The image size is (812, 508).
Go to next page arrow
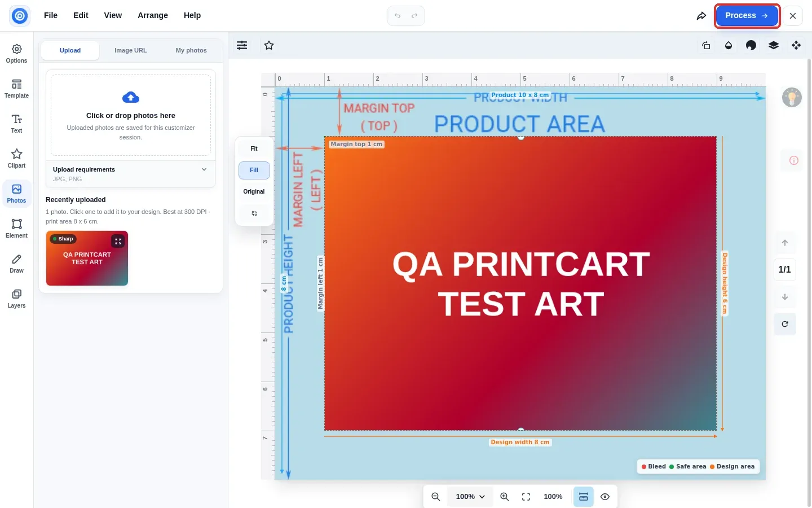point(785,297)
